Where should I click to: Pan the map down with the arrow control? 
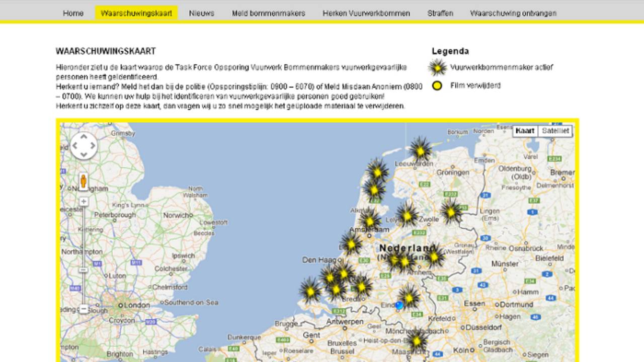tap(84, 155)
